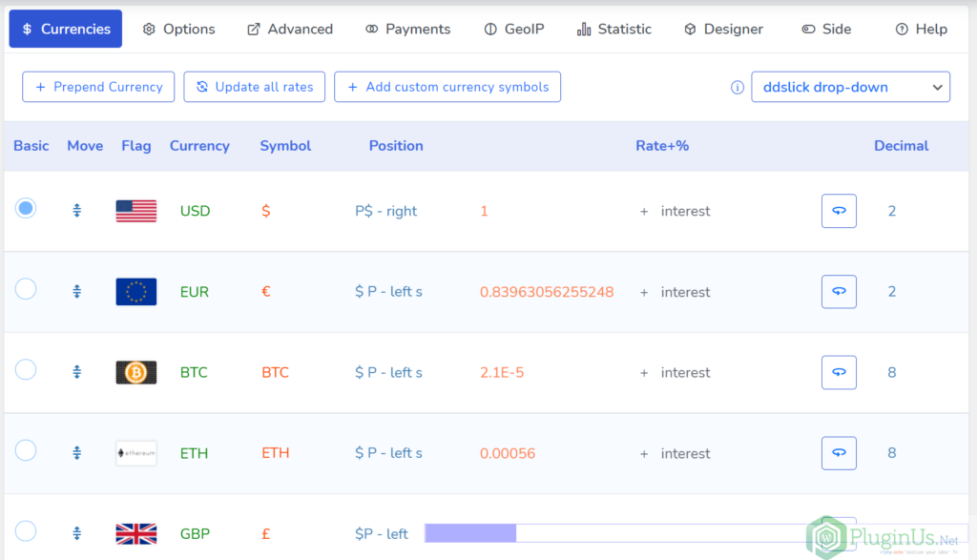Change the EUR position option
This screenshot has height=560, width=977.
[388, 292]
